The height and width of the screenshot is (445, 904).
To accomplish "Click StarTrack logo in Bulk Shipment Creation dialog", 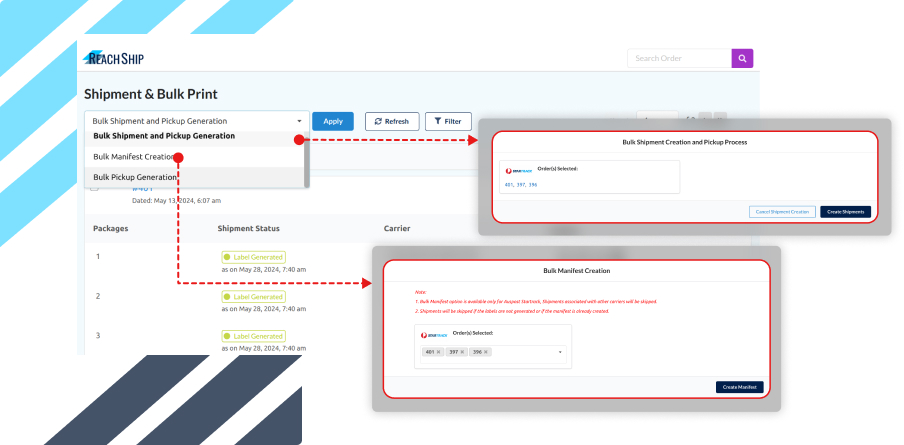I will (519, 171).
